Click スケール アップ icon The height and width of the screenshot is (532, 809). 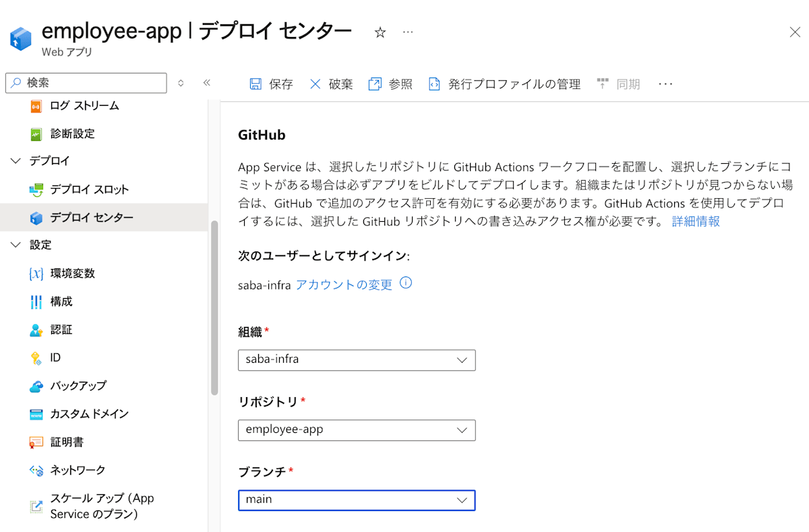[x=36, y=506]
